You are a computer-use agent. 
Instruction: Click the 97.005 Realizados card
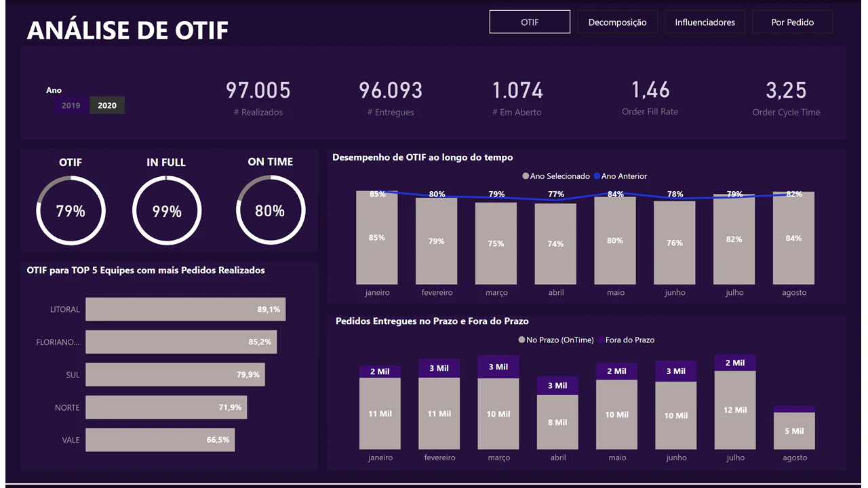[258, 98]
